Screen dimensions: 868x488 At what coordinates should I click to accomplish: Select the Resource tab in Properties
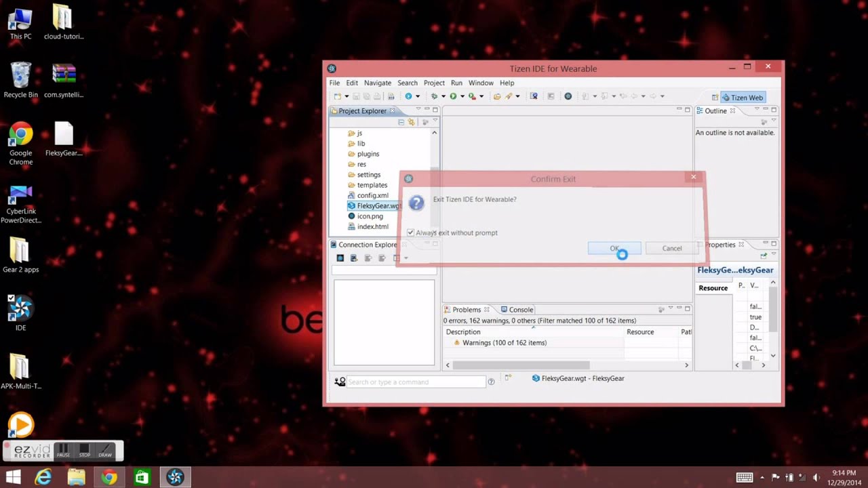(713, 288)
